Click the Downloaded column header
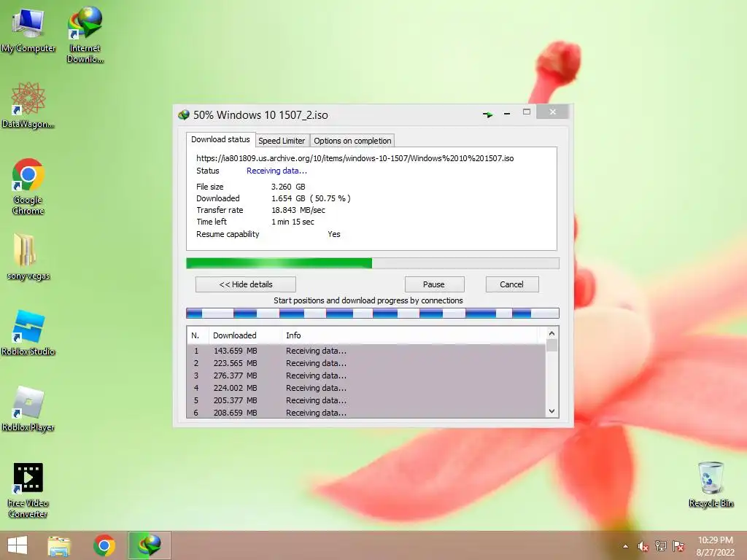747x560 pixels. (x=245, y=335)
